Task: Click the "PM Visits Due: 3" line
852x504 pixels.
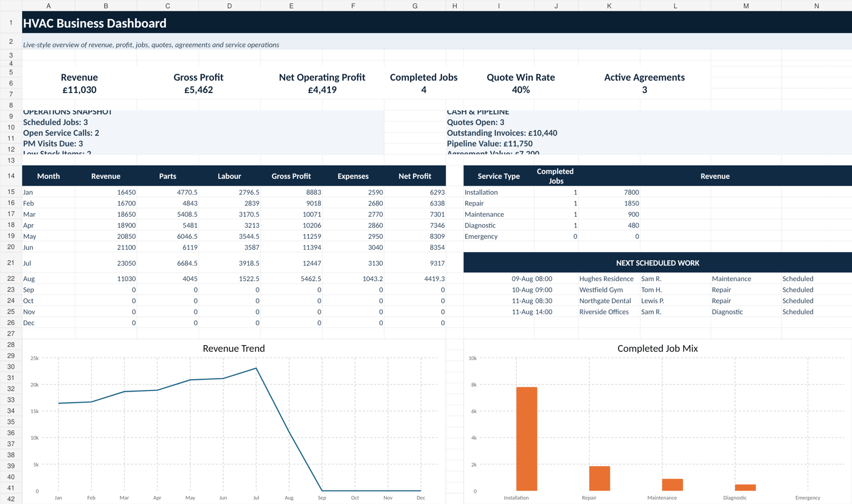Action: [53, 144]
